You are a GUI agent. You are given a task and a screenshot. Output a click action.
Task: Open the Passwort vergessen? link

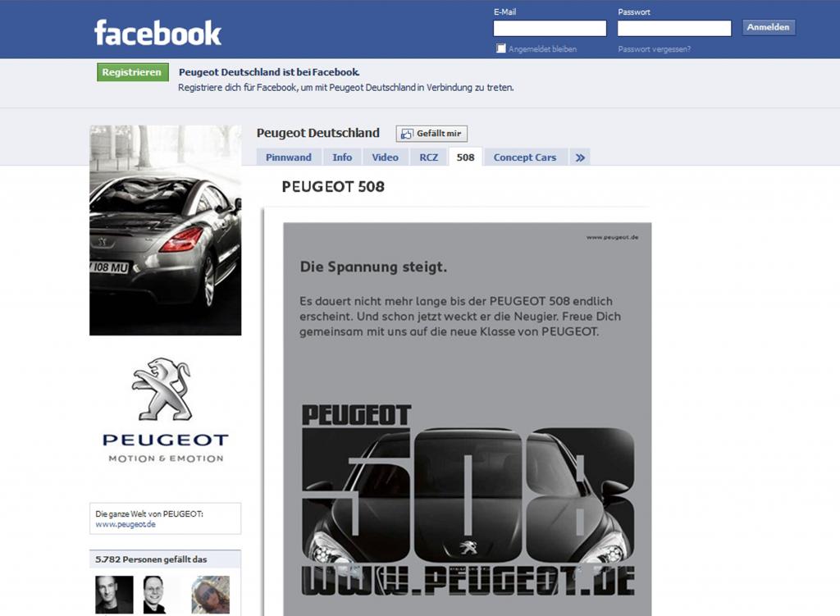[654, 49]
